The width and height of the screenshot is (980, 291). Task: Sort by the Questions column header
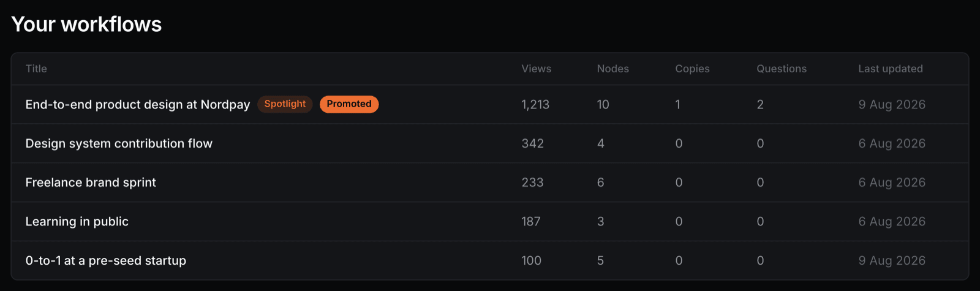(782, 69)
